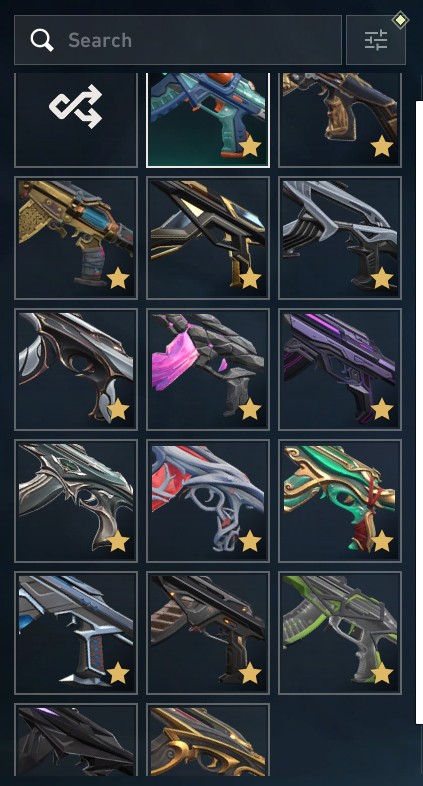Toggle favorite star on pink crystal skin
This screenshot has width=423, height=786.
(250, 409)
